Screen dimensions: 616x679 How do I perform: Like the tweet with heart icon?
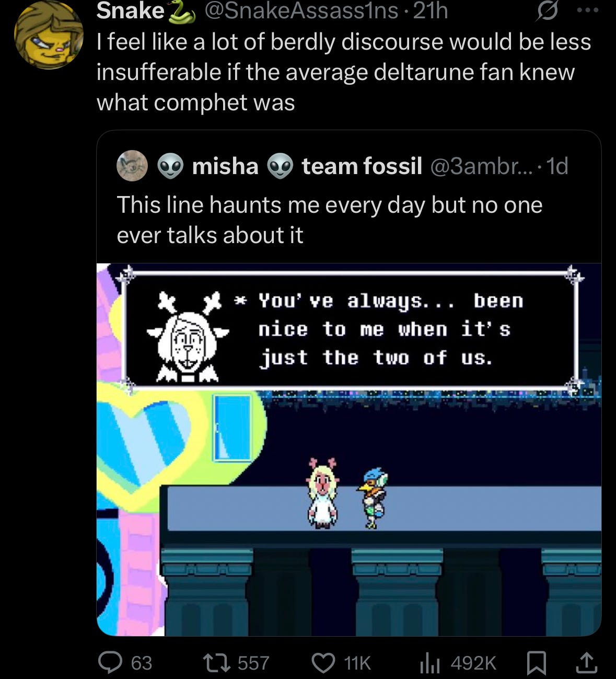323,663
